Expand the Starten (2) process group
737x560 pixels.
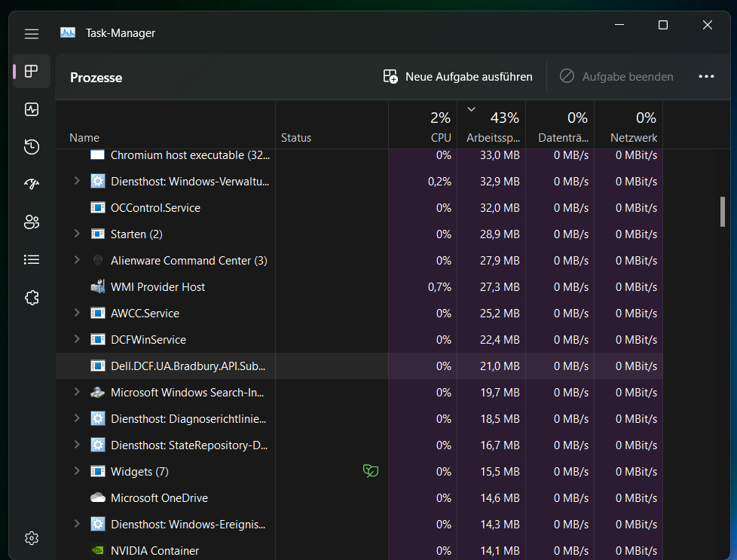click(77, 233)
